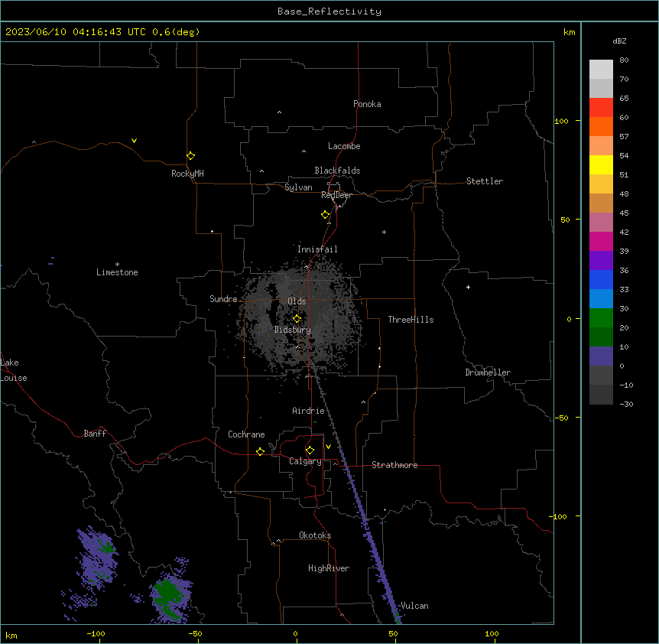Select the green 20 dBZ color swatch
This screenshot has height=644, width=659.
601,318
